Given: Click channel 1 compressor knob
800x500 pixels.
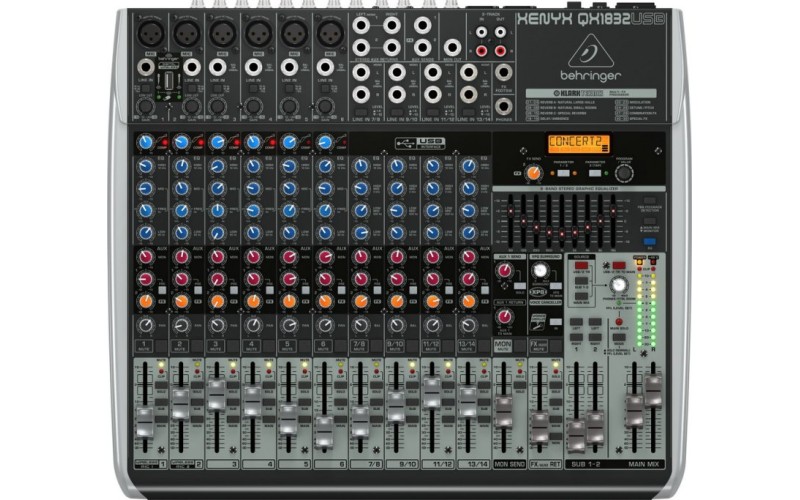Looking at the screenshot, I should (x=145, y=142).
